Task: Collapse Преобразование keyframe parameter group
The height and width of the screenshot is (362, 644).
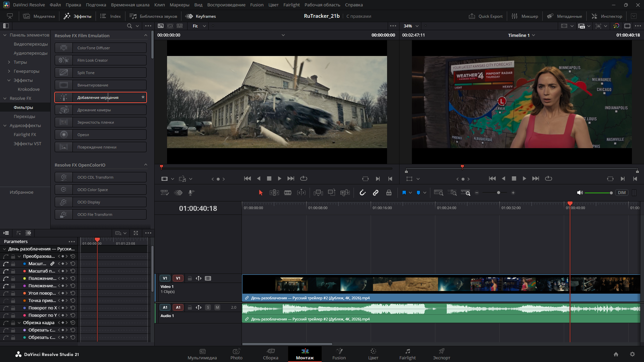Action: tap(19, 256)
